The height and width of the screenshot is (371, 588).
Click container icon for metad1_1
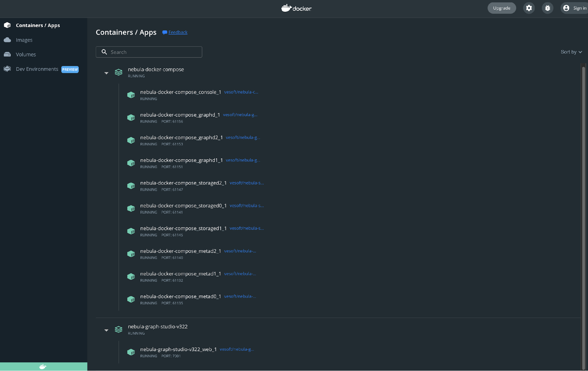(131, 276)
